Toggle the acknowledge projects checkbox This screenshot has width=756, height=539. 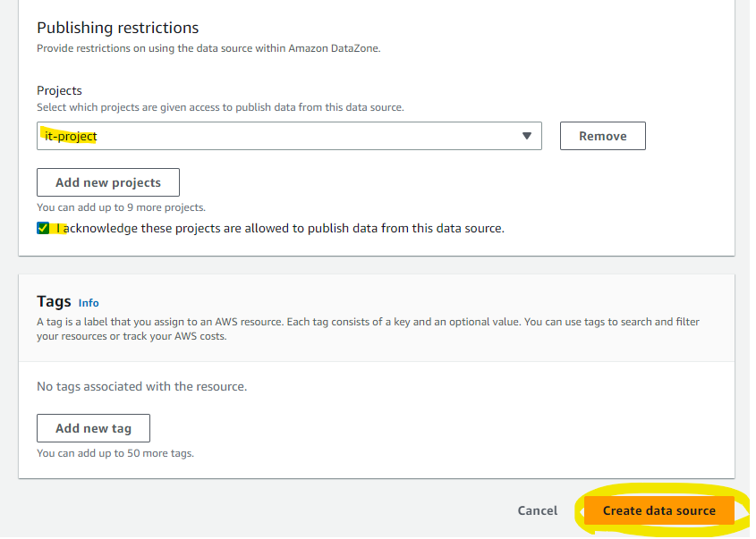point(43,228)
